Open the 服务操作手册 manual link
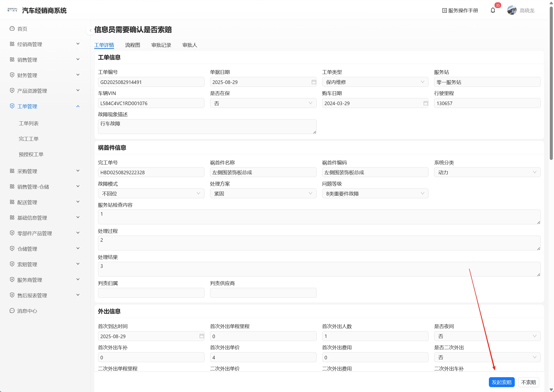Image resolution: width=554 pixels, height=392 pixels. pyautogui.click(x=460, y=10)
